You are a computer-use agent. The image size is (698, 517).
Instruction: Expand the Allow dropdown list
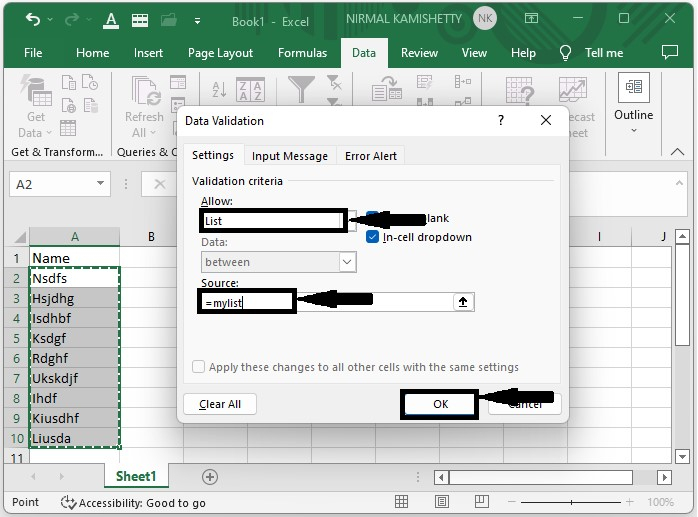[x=352, y=220]
